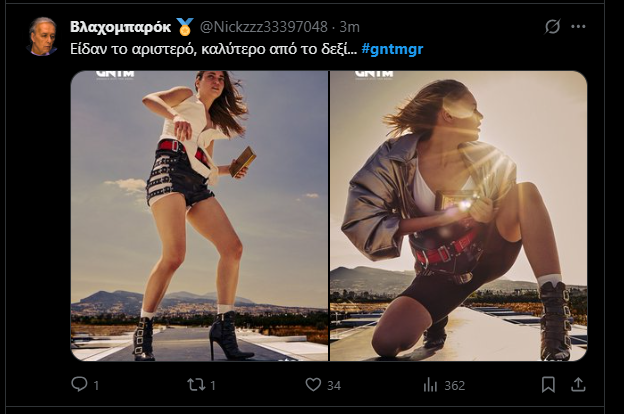Repost this tweet using the retweet icon

(195, 384)
